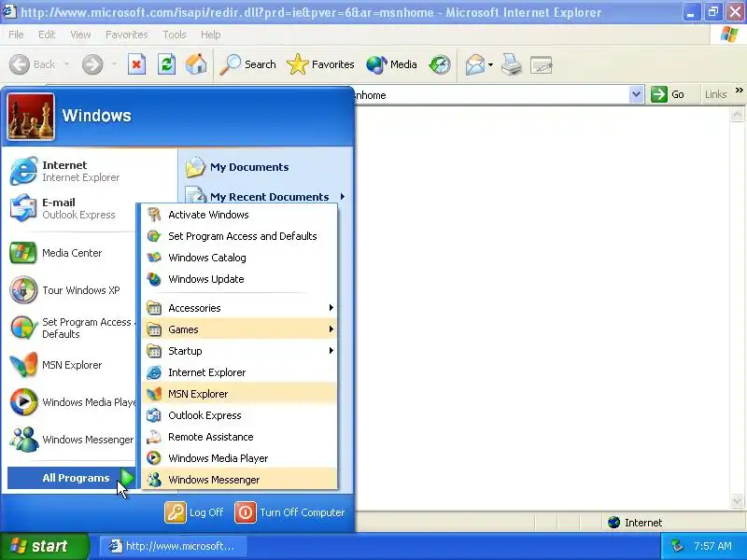Expand My Recent Documents submenu

tap(266, 196)
